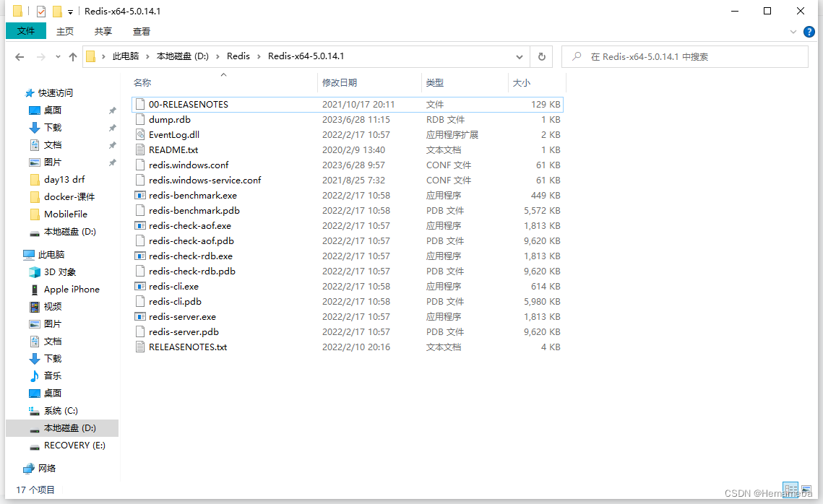The image size is (823, 504).
Task: Select the redis-cli.exe icon
Action: click(140, 287)
